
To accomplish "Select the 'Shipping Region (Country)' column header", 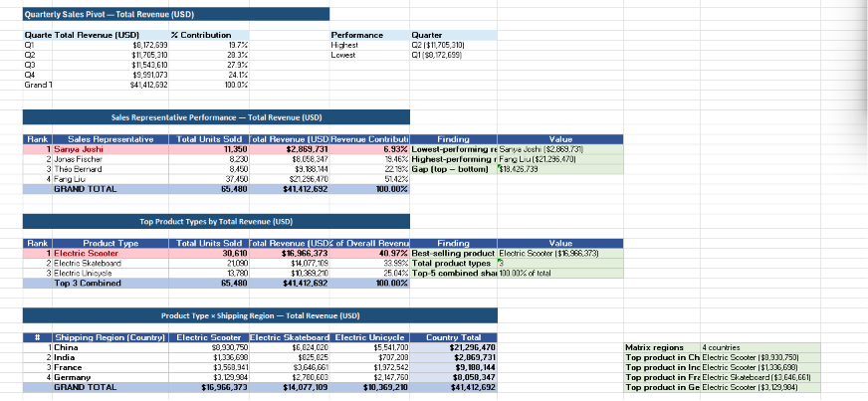I will (x=110, y=337).
